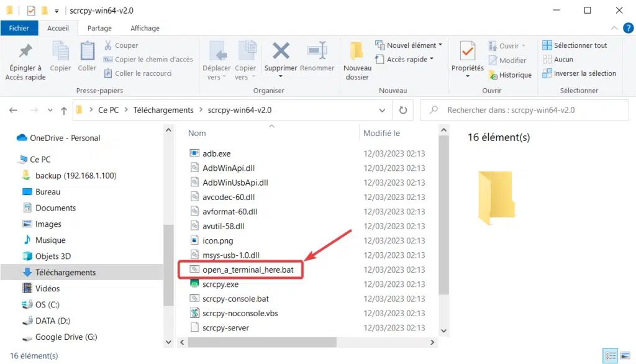This screenshot has height=364, width=636.
Task: Click Aucun to clear selection
Action: coord(558,59)
